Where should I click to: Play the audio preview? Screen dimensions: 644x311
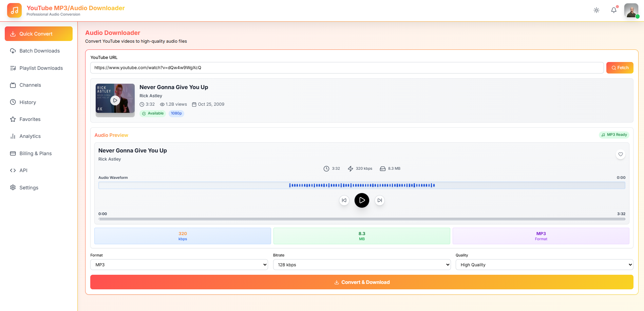[x=362, y=200]
